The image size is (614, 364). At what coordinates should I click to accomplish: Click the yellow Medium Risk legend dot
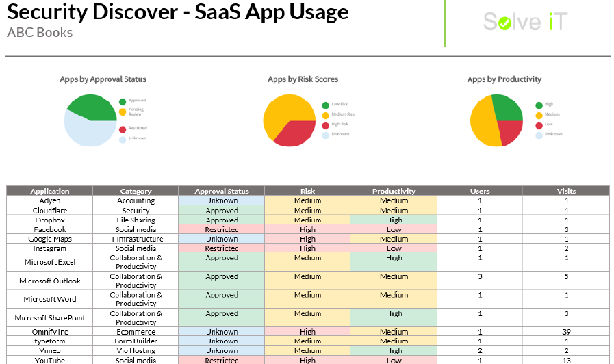[325, 116]
